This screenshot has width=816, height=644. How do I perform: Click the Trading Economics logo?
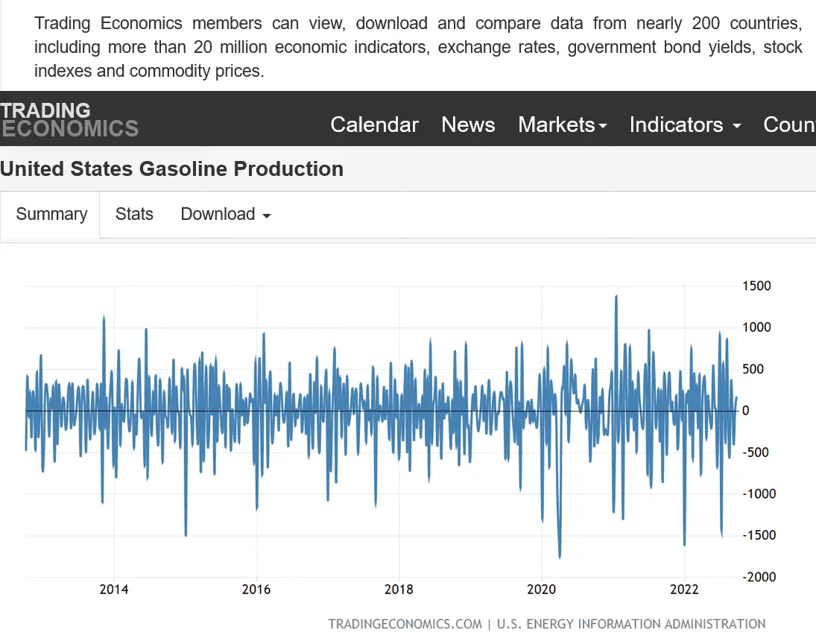[x=69, y=120]
